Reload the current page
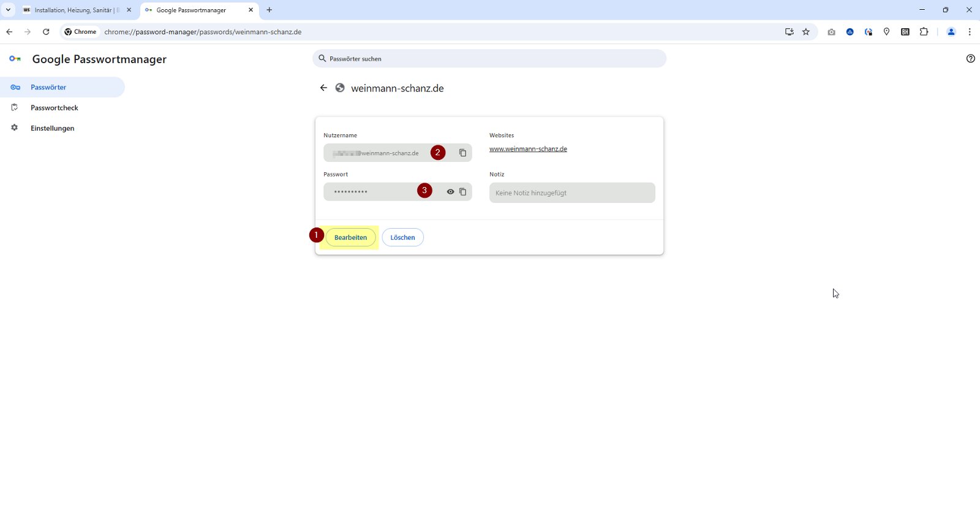The width and height of the screenshot is (980, 526). (x=46, y=32)
